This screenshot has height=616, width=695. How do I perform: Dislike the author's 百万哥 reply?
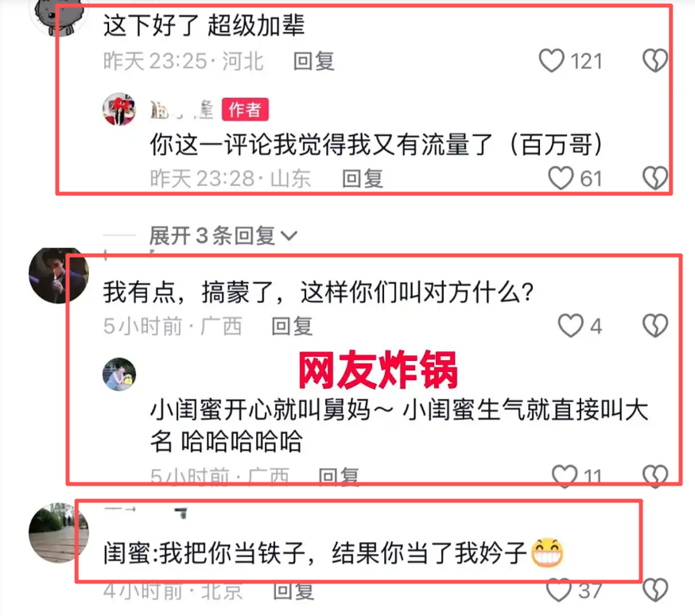(654, 178)
